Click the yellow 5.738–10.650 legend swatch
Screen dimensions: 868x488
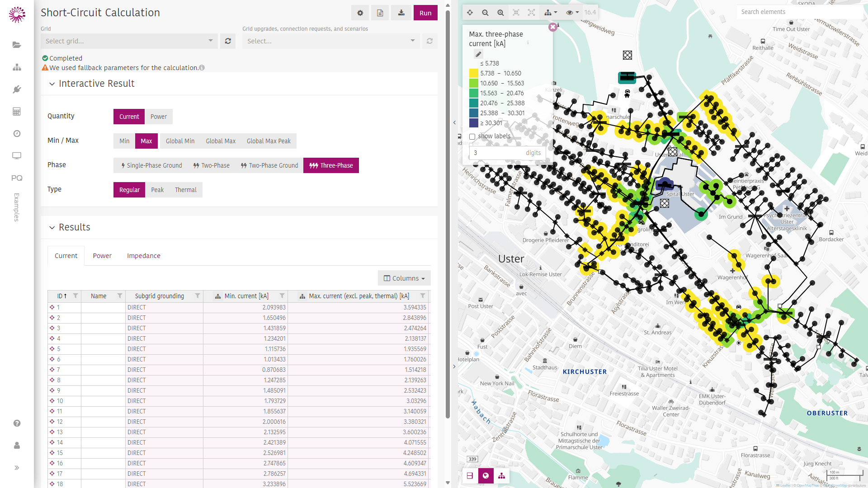474,73
